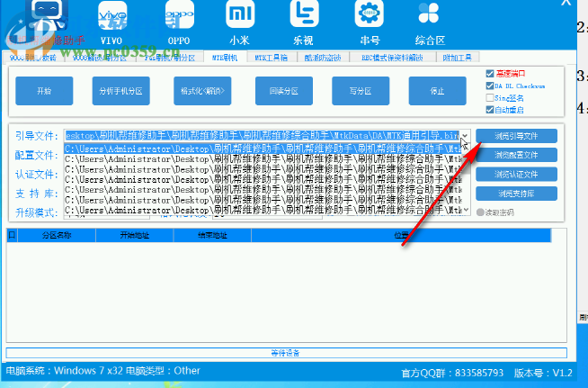
Task: Click the 浏览支持库 button
Action: pyautogui.click(x=516, y=194)
